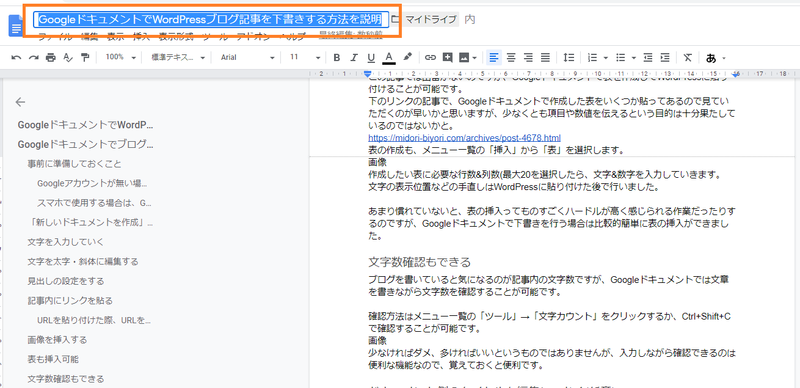Redo the last action
The height and width of the screenshot is (388, 800).
click(33, 58)
